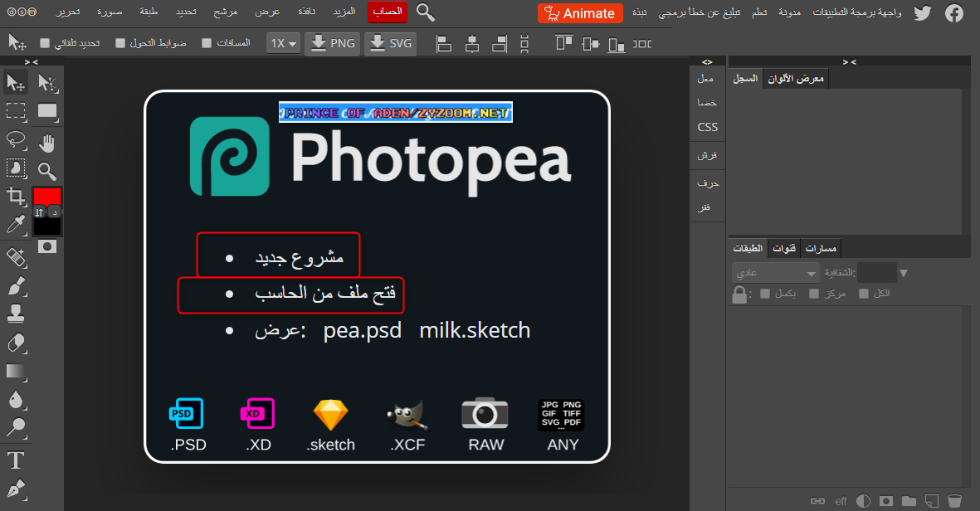Delete layer with trash icon

point(954,501)
